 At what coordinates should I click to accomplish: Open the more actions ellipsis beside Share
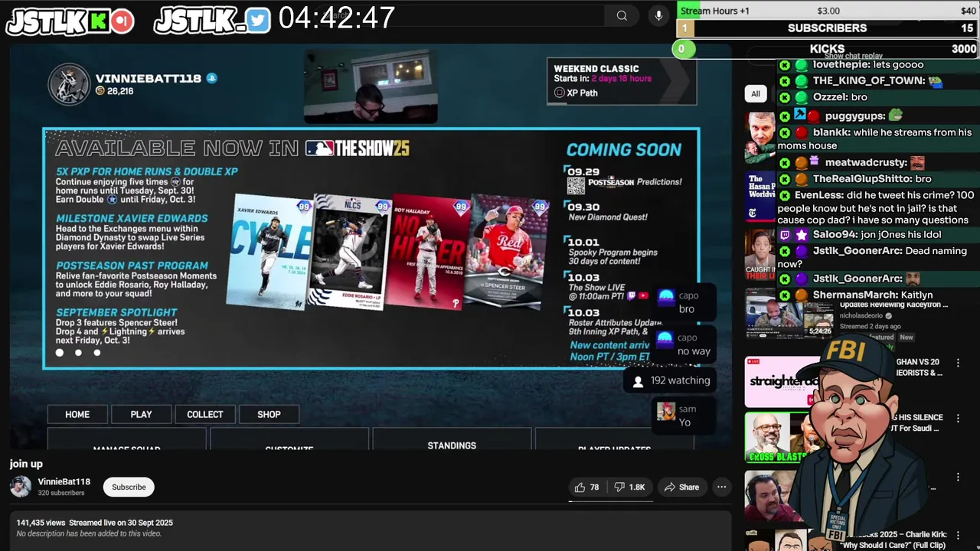[721, 487]
